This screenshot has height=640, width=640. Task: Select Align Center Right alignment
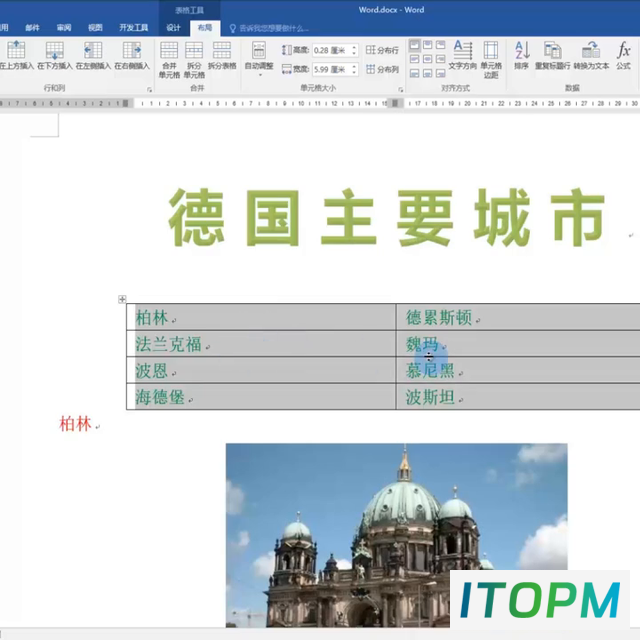(x=440, y=59)
